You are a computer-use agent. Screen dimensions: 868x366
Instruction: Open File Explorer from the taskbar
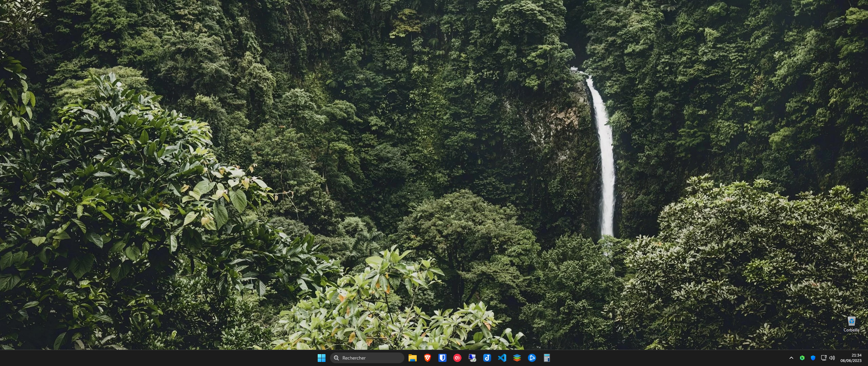(x=412, y=358)
